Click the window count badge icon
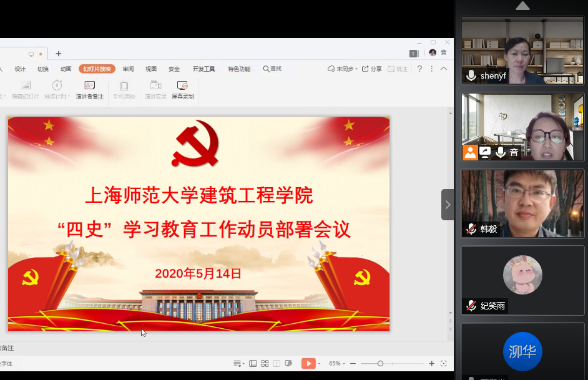 (x=414, y=54)
